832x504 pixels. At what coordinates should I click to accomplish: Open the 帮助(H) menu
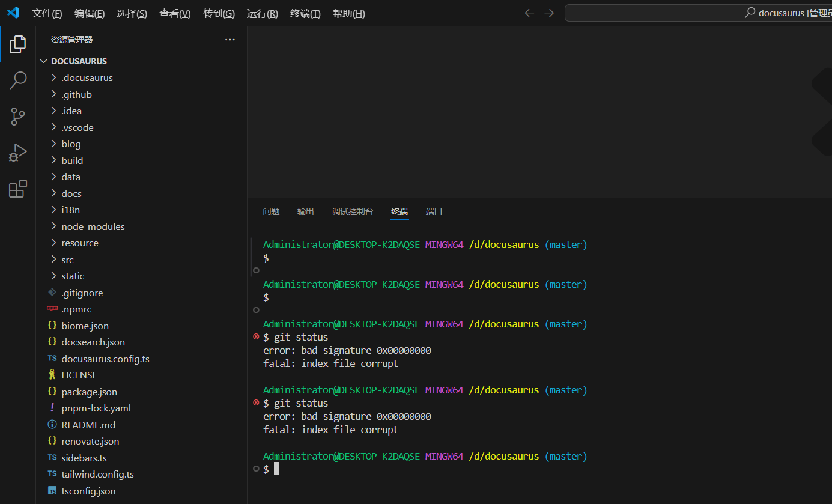(348, 13)
